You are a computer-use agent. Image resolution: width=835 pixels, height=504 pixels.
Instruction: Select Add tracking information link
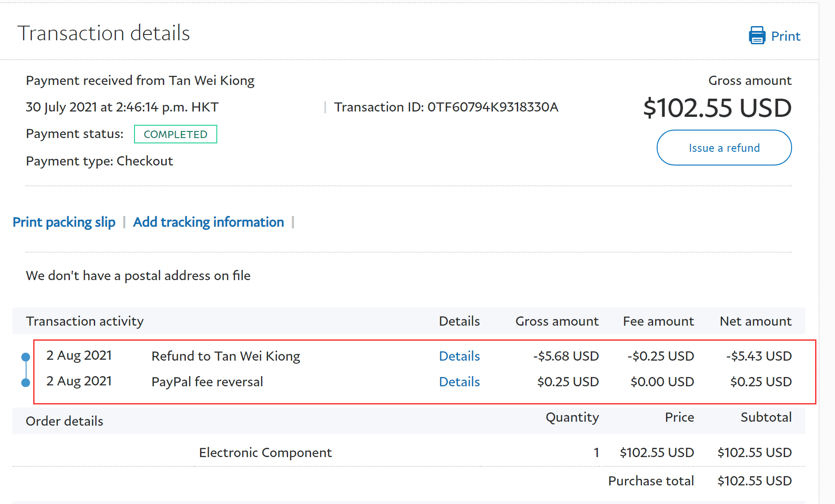(x=208, y=222)
